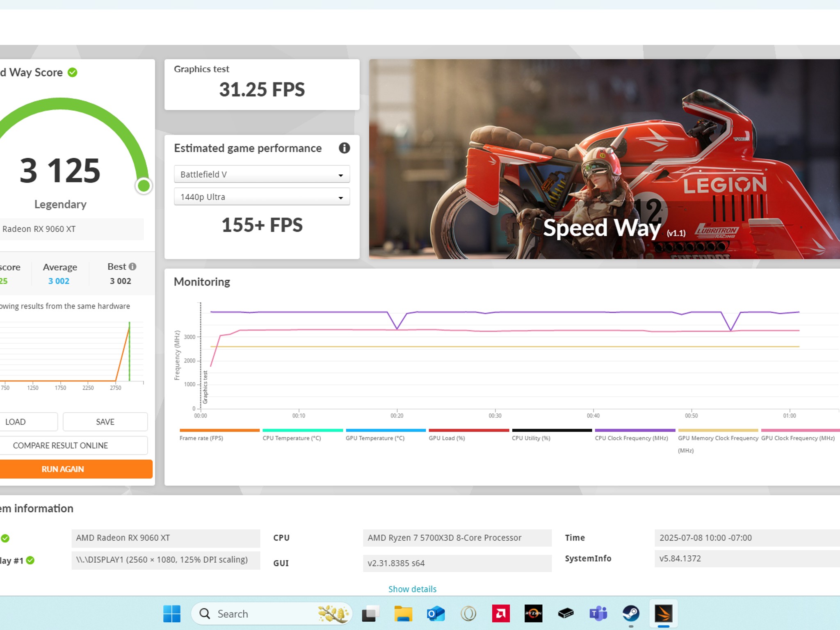Click the taskbar Search box

(x=271, y=614)
